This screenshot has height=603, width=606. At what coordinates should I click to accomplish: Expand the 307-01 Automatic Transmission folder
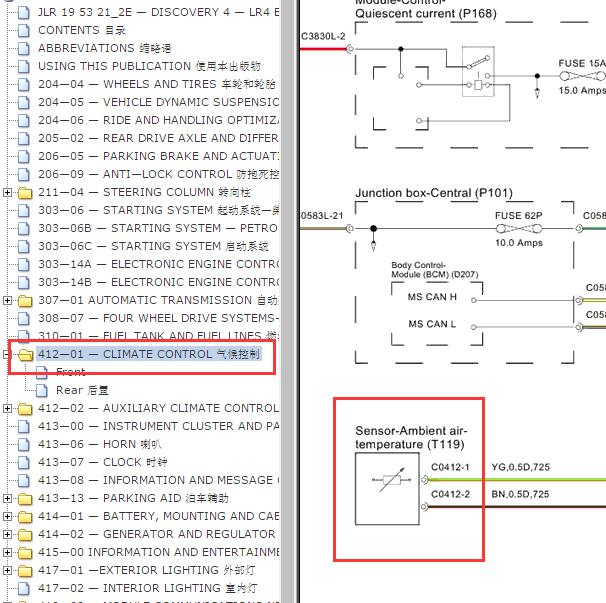[7, 300]
